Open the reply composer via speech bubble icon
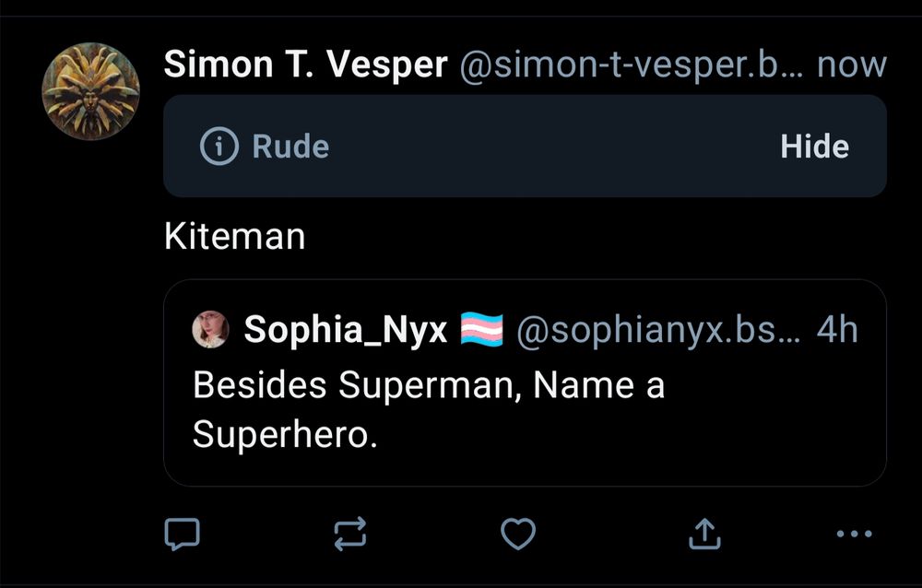 (x=183, y=533)
